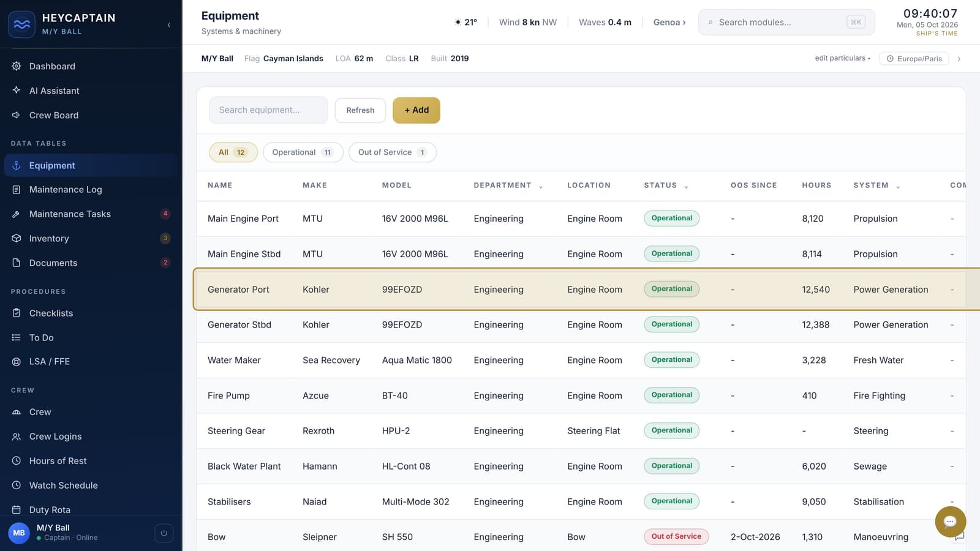
Task: Open Maintenance Log icon
Action: [17, 190]
